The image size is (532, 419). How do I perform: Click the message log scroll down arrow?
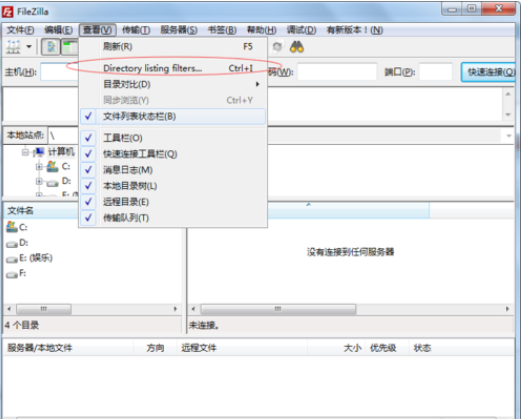[508, 115]
